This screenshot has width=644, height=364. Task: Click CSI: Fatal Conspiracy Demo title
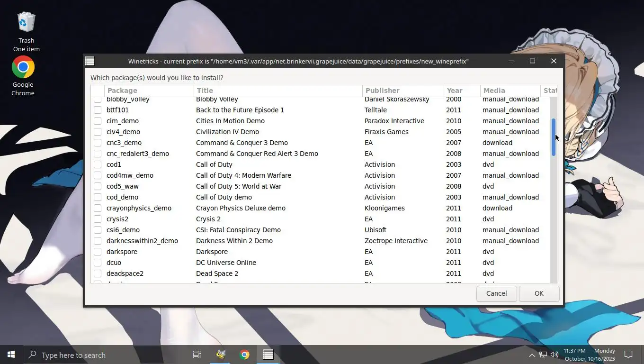coord(238,230)
